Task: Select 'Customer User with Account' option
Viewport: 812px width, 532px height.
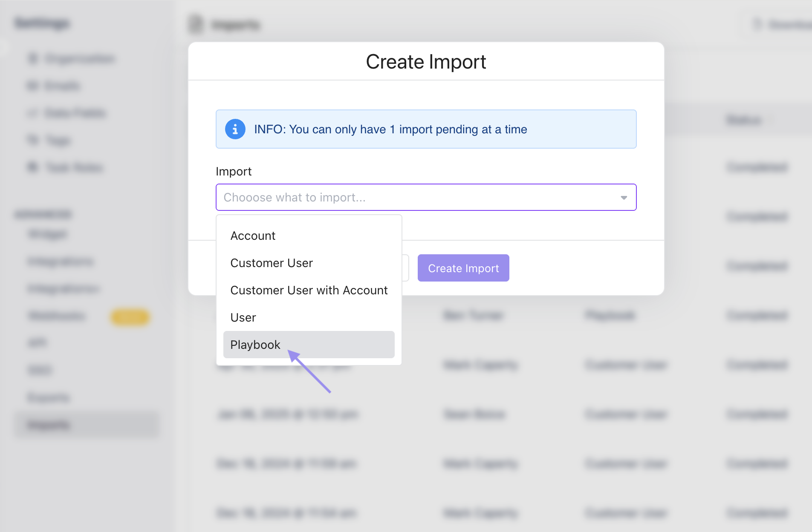Action: [309, 290]
